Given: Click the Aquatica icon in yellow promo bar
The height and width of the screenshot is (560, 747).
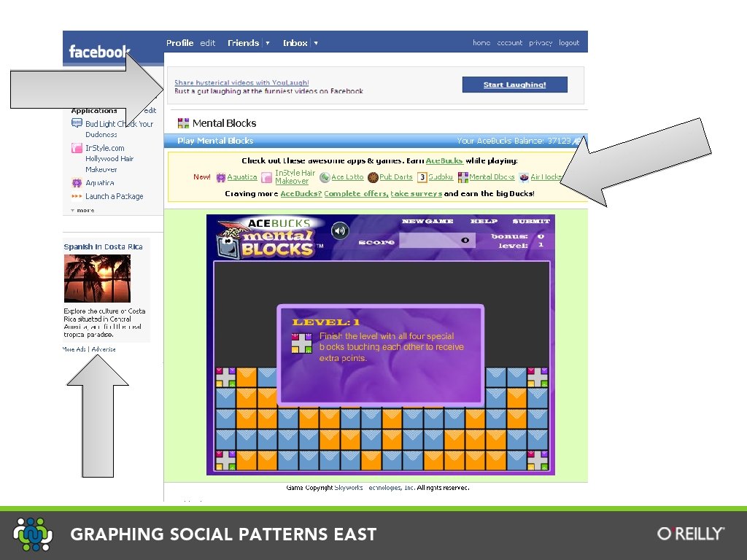Looking at the screenshot, I should pyautogui.click(x=220, y=178).
